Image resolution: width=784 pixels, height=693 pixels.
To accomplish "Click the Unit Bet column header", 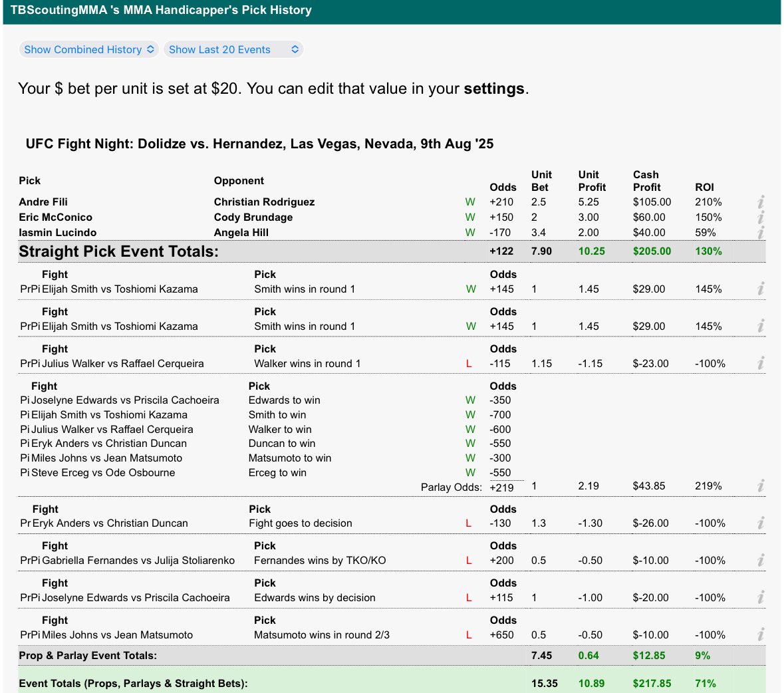I will click(541, 181).
